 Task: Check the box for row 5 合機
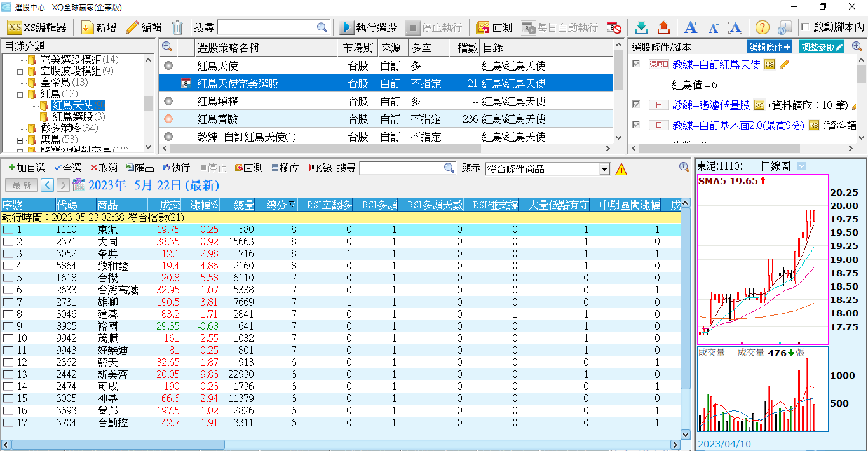(8, 278)
